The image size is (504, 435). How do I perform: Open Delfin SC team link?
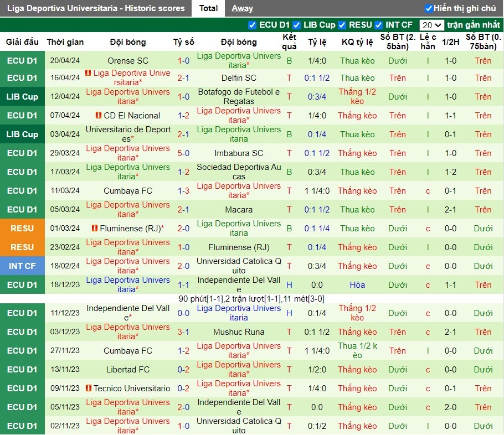[239, 77]
